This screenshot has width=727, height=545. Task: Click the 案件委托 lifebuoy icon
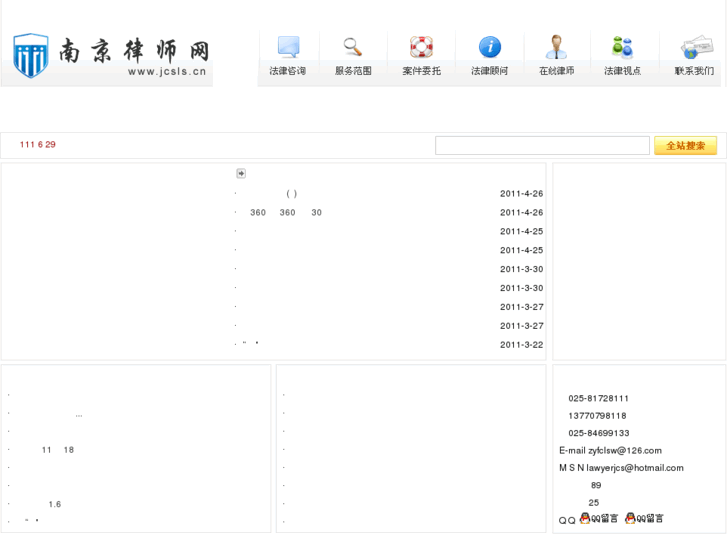(421, 47)
